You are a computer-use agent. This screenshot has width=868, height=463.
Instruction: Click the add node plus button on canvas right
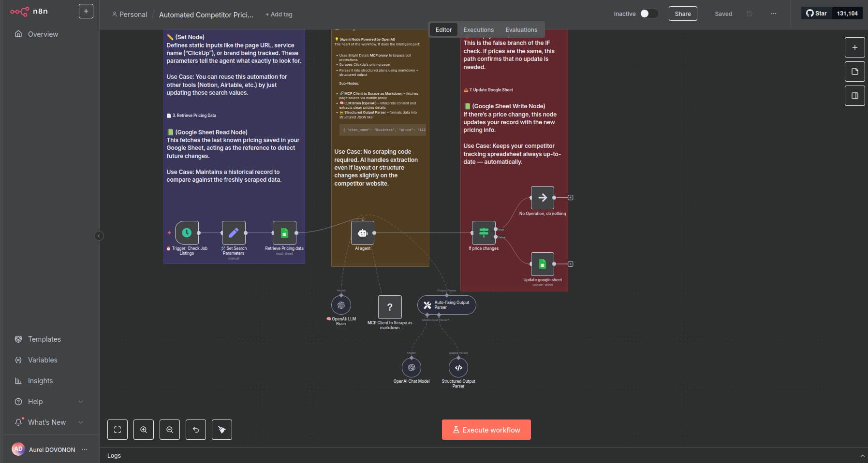click(854, 47)
